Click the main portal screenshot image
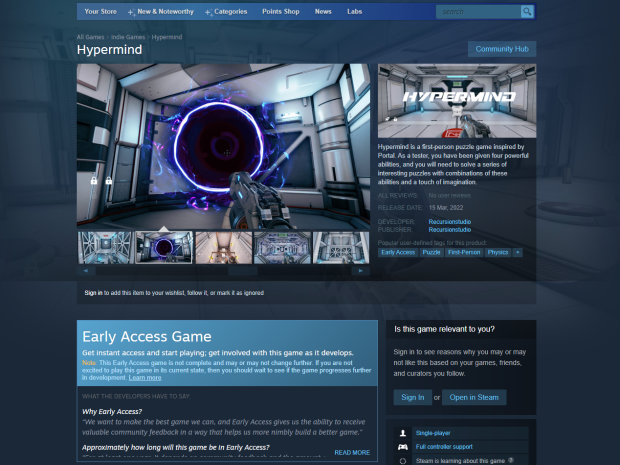The image size is (620, 465). point(223,146)
